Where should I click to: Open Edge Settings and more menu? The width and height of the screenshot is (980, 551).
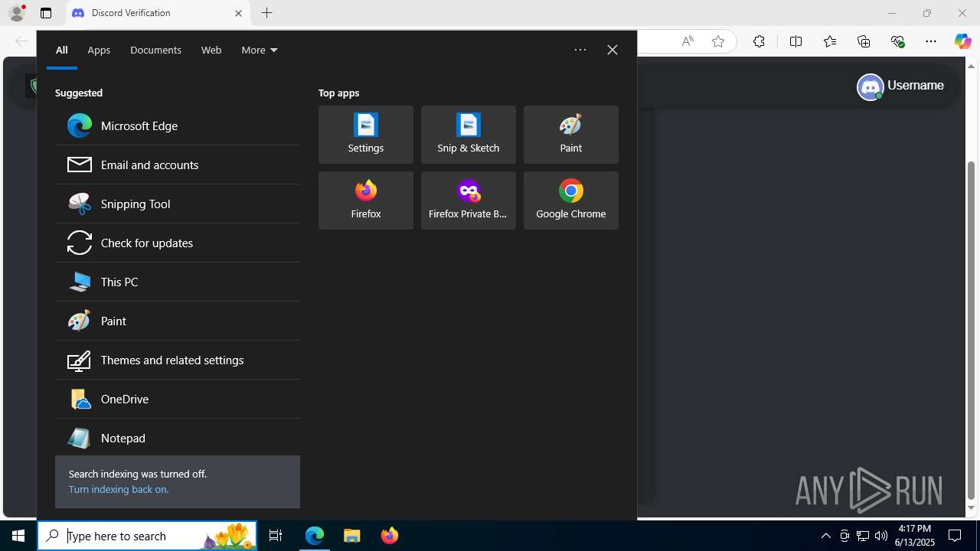931,41
